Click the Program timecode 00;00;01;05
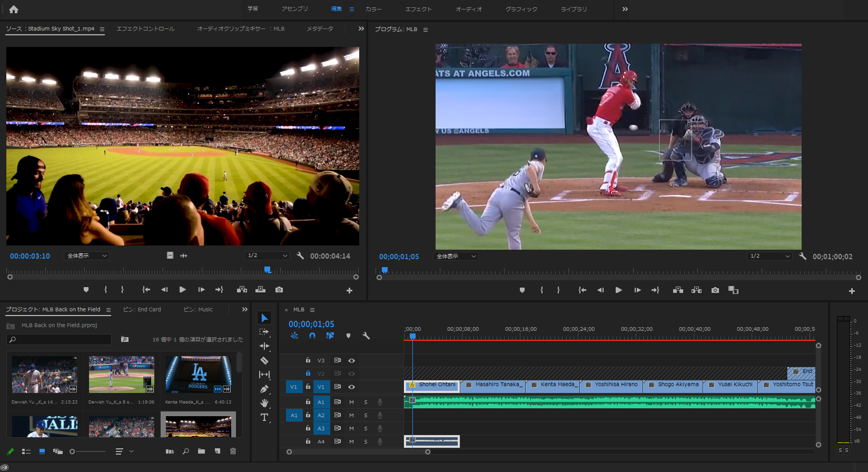The width and height of the screenshot is (868, 472). (x=399, y=257)
